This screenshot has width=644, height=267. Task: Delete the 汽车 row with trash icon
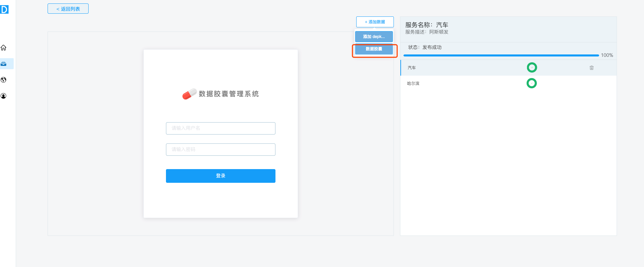click(x=592, y=68)
